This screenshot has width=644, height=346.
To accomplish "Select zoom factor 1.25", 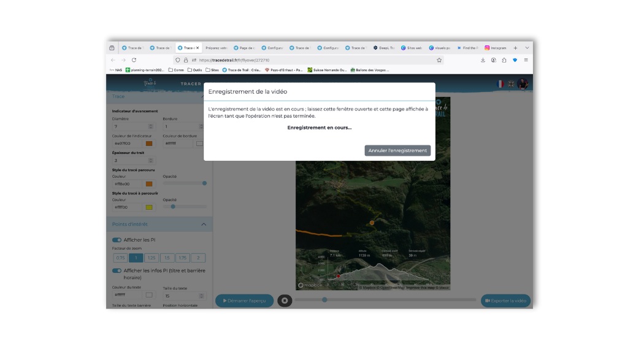I will [151, 258].
